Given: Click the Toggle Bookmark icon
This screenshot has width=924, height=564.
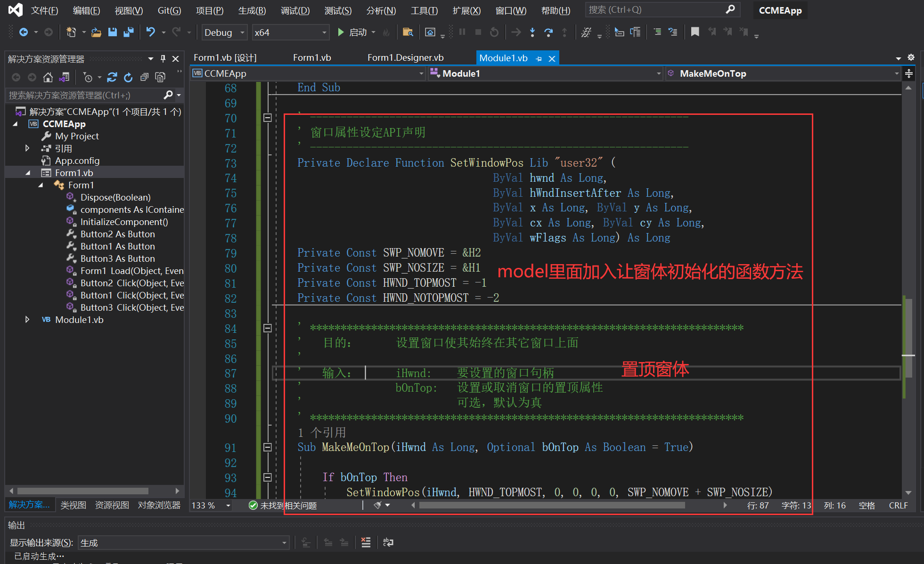Looking at the screenshot, I should click(695, 32).
